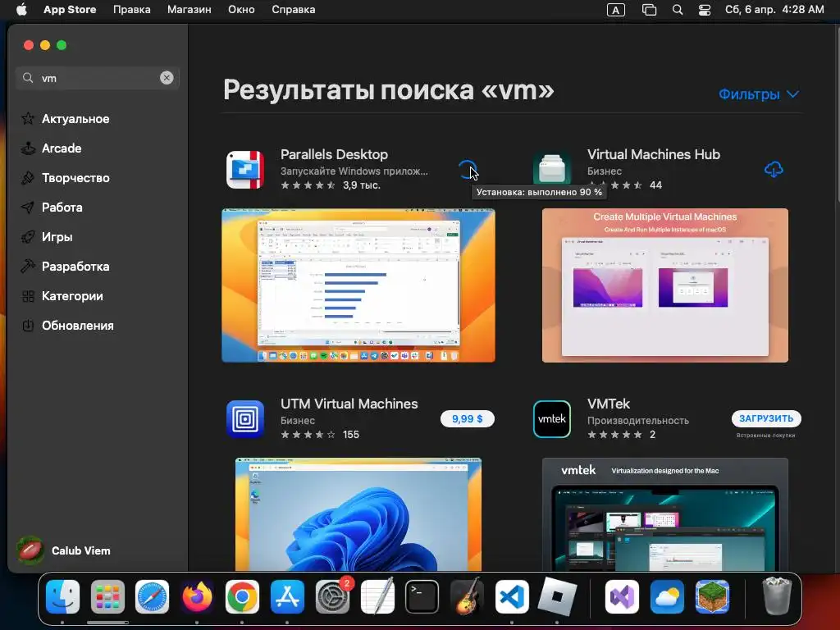This screenshot has height=630, width=840.
Task: Open the Окно menu
Action: pyautogui.click(x=241, y=10)
